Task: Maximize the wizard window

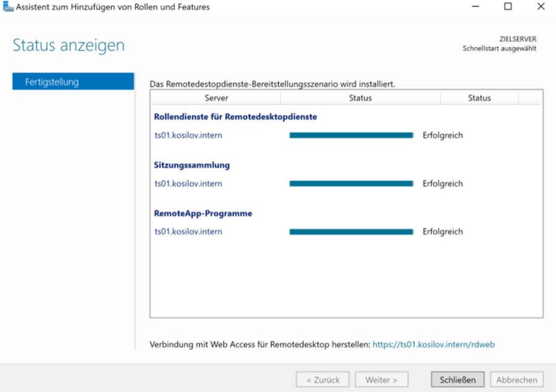Action: (x=508, y=7)
